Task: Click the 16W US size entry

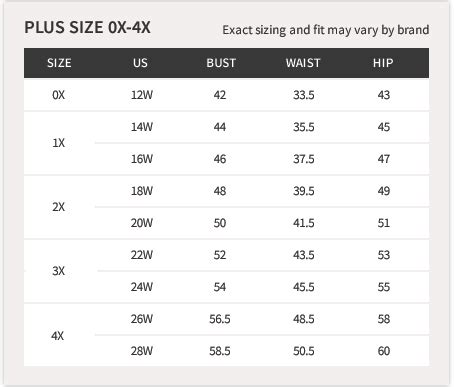Action: tap(142, 159)
